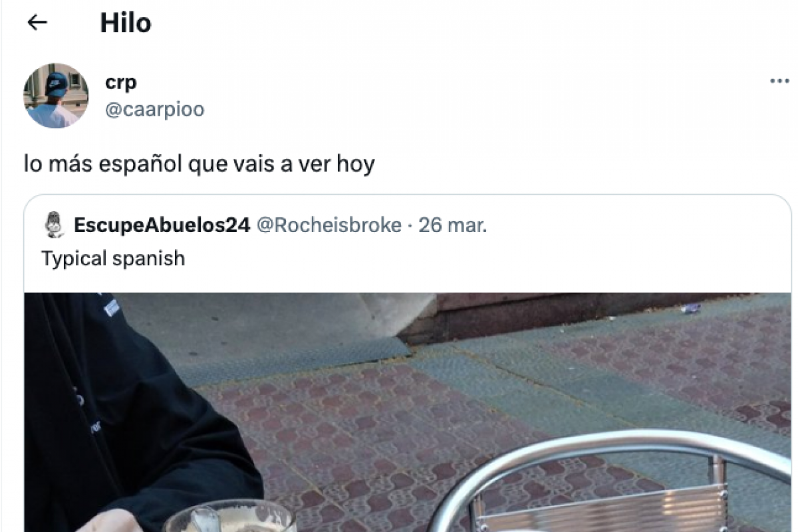
Task: Click the Hilo header title
Action: 126,23
